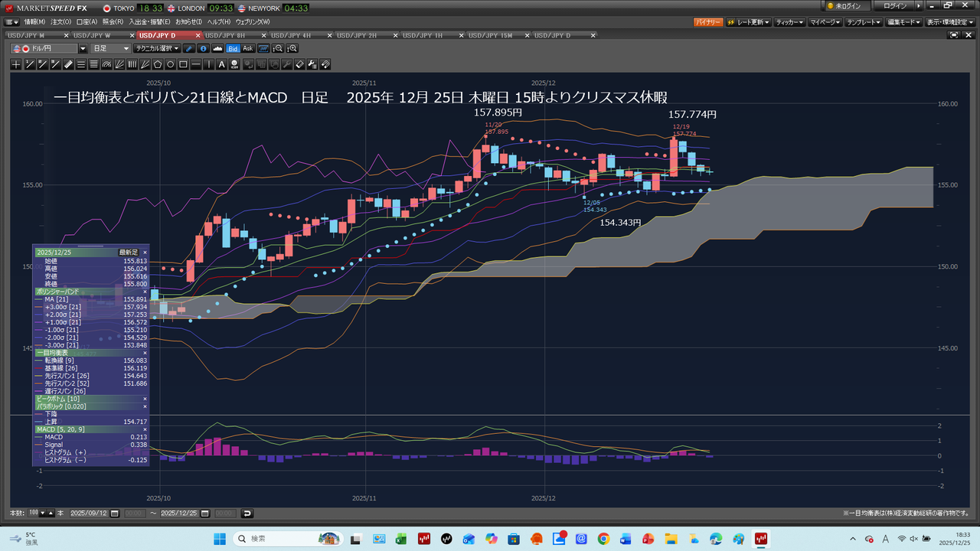Open the テクニカル選択 dropdown
This screenshot has height=551, width=980.
(x=157, y=49)
